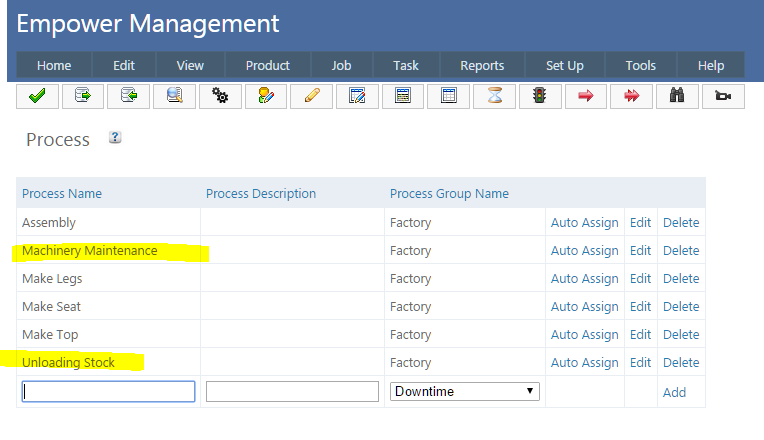Click the gears icon in the toolbar
The height and width of the screenshot is (440, 764).
pos(220,96)
